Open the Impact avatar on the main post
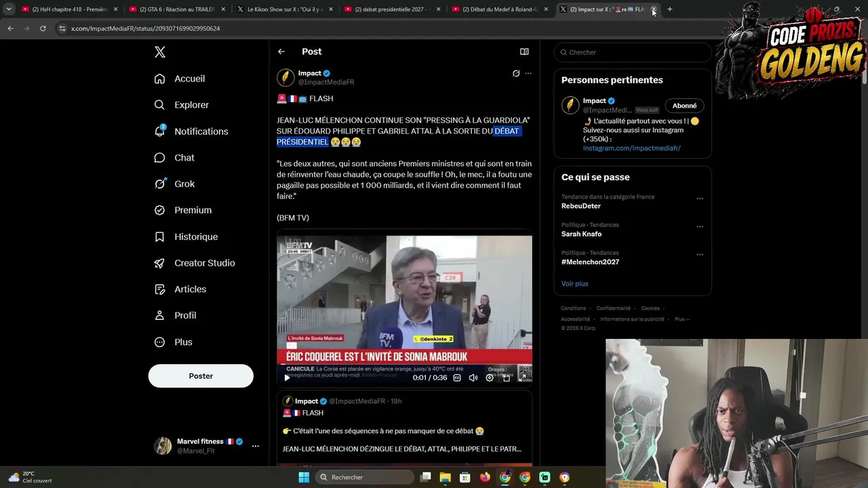 [285, 77]
